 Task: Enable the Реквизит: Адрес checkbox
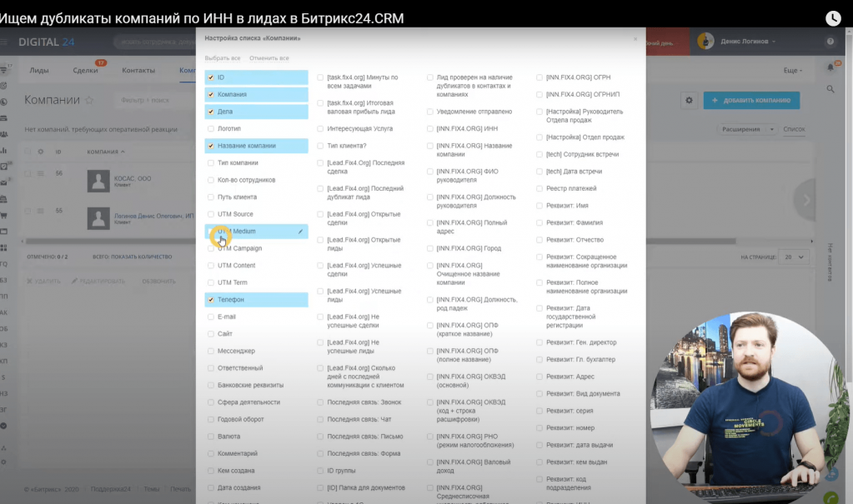539,377
